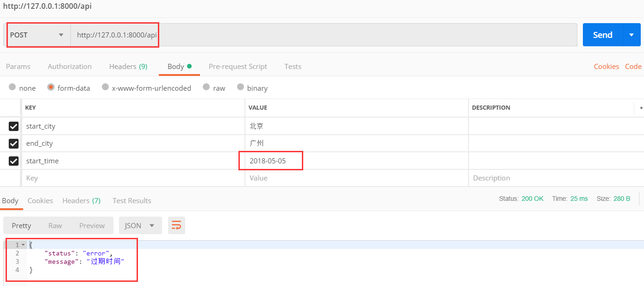
Task: Click the "status": "error" response line
Action: (x=78, y=253)
